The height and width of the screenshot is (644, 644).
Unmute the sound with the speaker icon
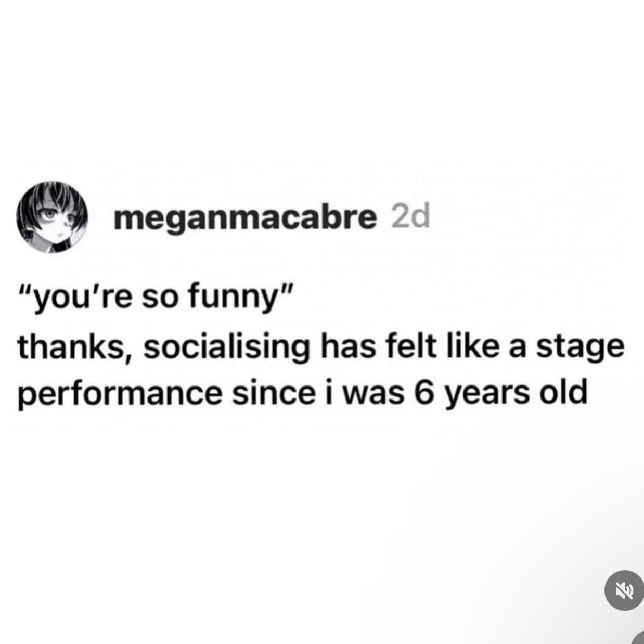tap(624, 590)
